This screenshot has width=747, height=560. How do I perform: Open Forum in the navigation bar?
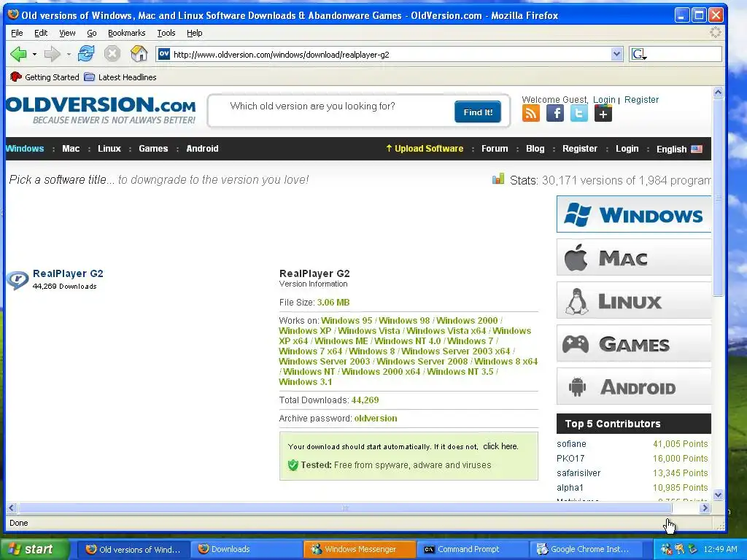495,149
